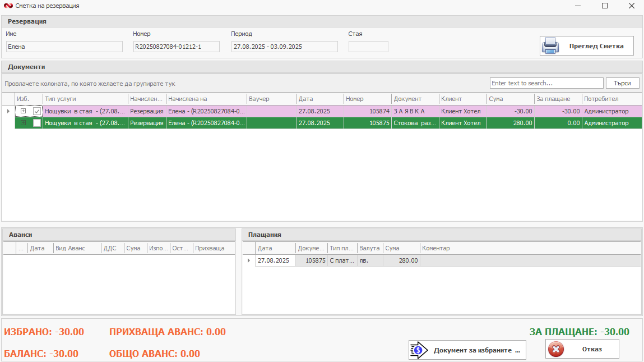Expand the green row with document 105875
The height and width of the screenshot is (362, 644).
click(23, 123)
